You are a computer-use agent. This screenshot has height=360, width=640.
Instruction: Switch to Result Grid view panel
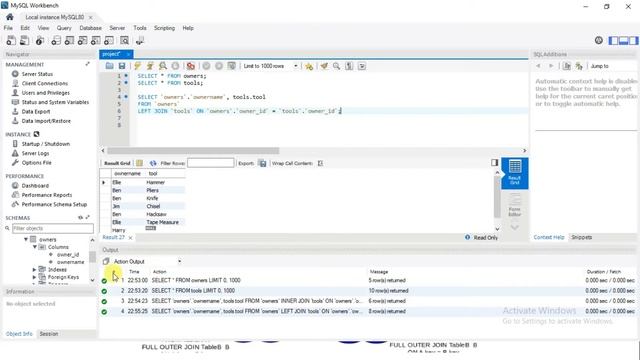pos(515,173)
